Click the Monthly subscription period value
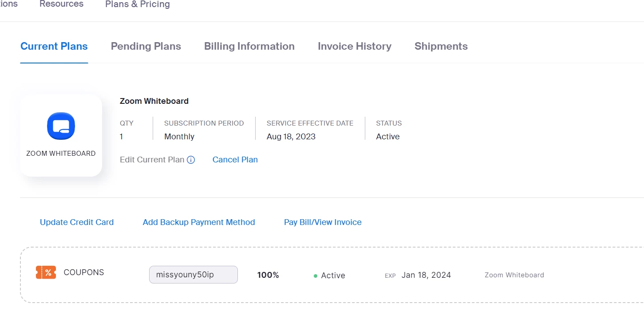Viewport: 644px width, 327px height. pos(179,137)
